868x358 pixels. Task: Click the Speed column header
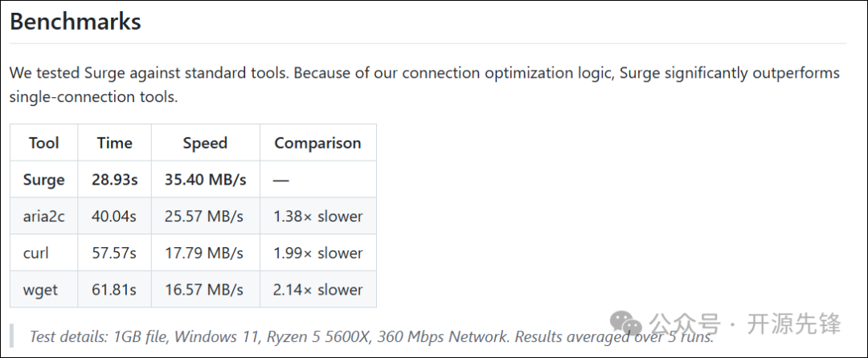pyautogui.click(x=205, y=143)
